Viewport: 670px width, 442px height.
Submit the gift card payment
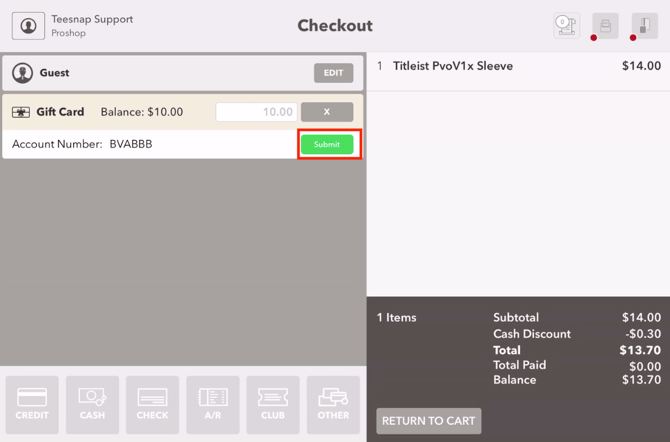327,144
